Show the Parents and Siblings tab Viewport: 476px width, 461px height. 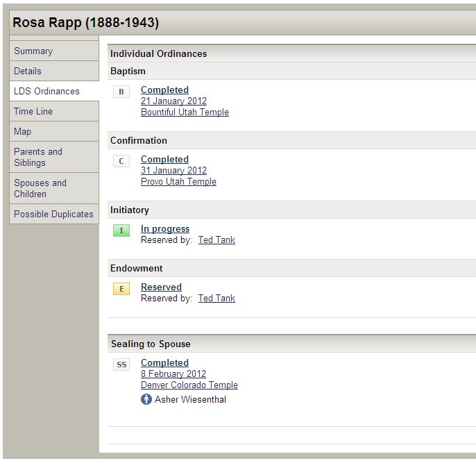[38, 157]
